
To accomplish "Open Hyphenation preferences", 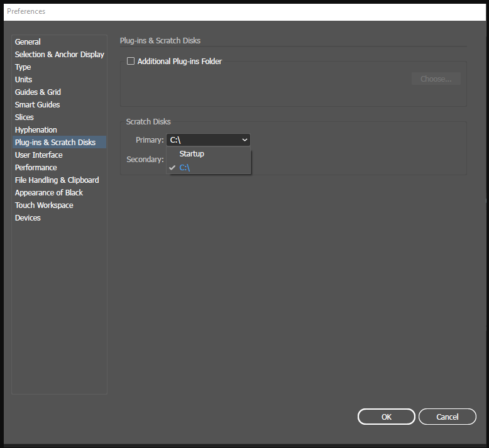I will 59,129.
